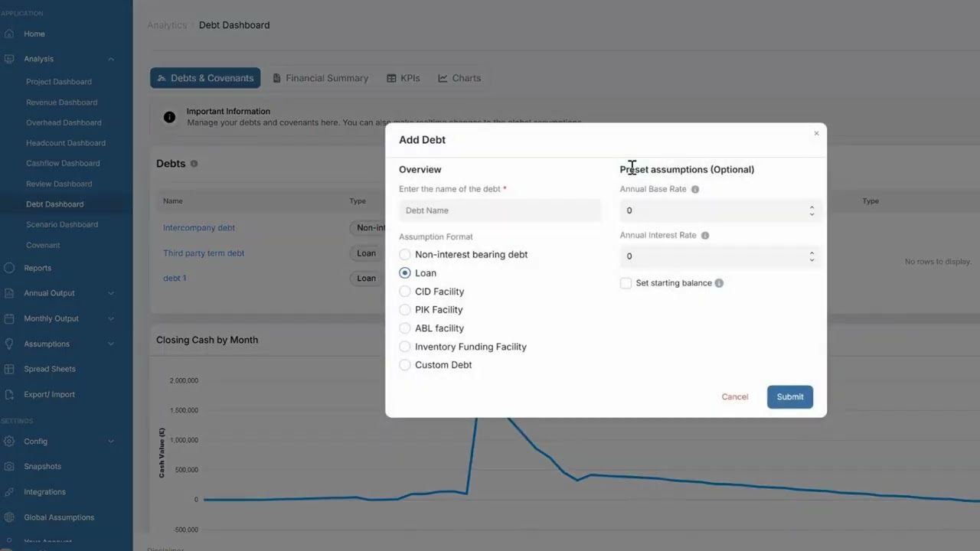
Task: Collapse the Analysis section chevron
Action: (x=111, y=59)
